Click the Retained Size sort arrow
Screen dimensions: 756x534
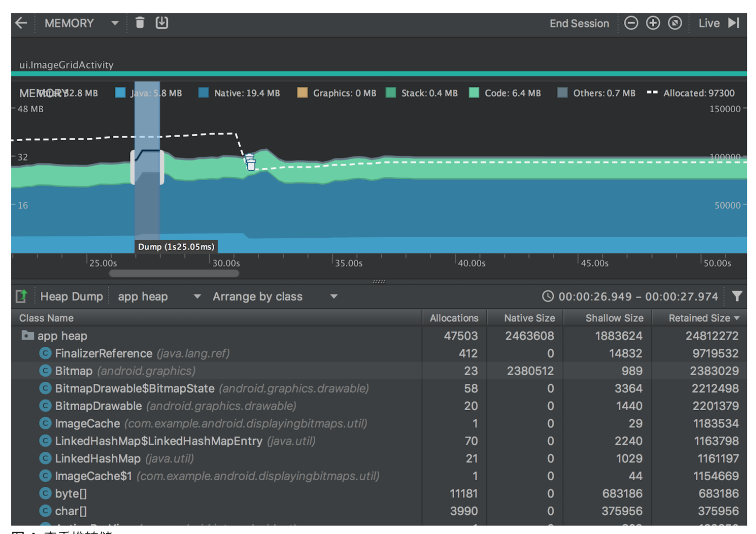click(x=736, y=317)
